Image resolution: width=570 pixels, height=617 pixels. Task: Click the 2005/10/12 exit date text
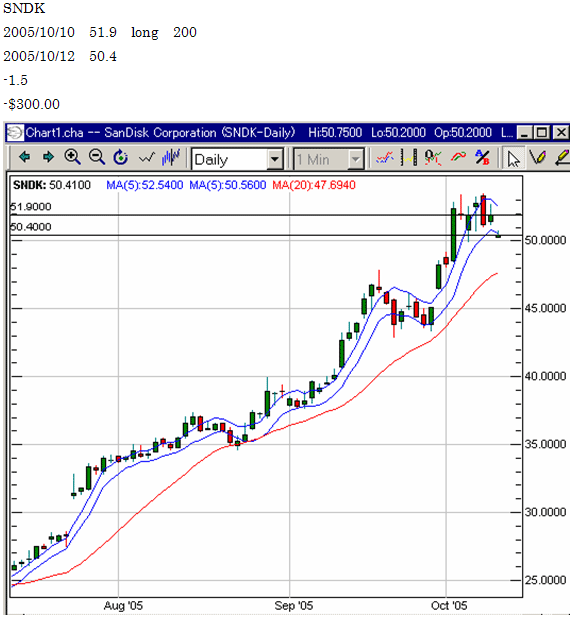click(x=39, y=56)
